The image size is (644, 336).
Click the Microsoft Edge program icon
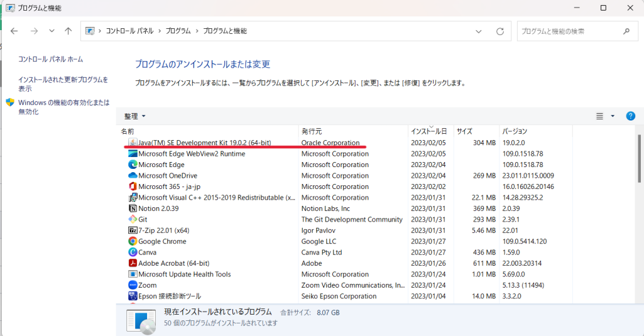point(133,165)
